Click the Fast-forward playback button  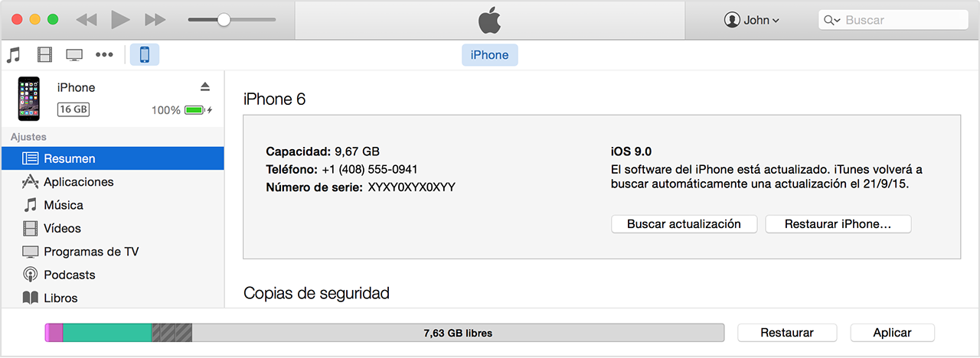coord(155,20)
